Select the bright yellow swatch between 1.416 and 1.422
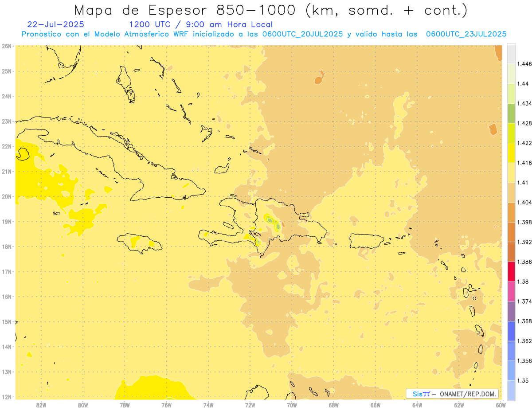532x411 pixels. 511,153
